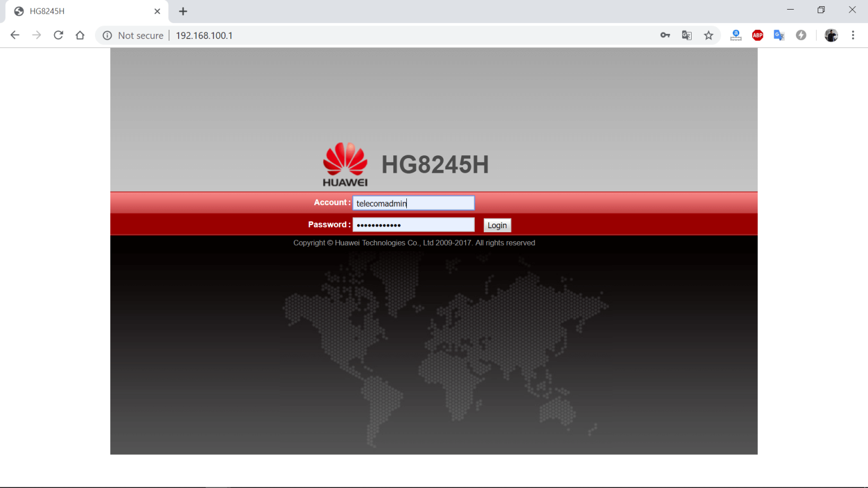Restore down the Chrome window

[821, 10]
